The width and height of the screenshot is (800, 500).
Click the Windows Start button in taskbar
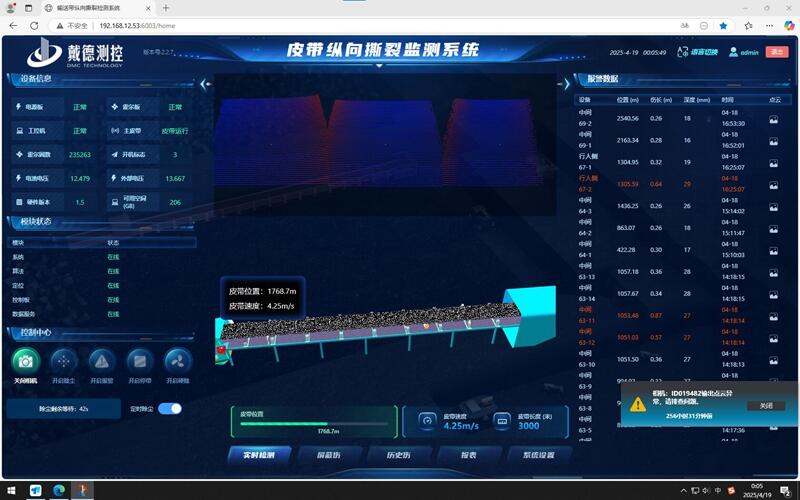[11, 490]
